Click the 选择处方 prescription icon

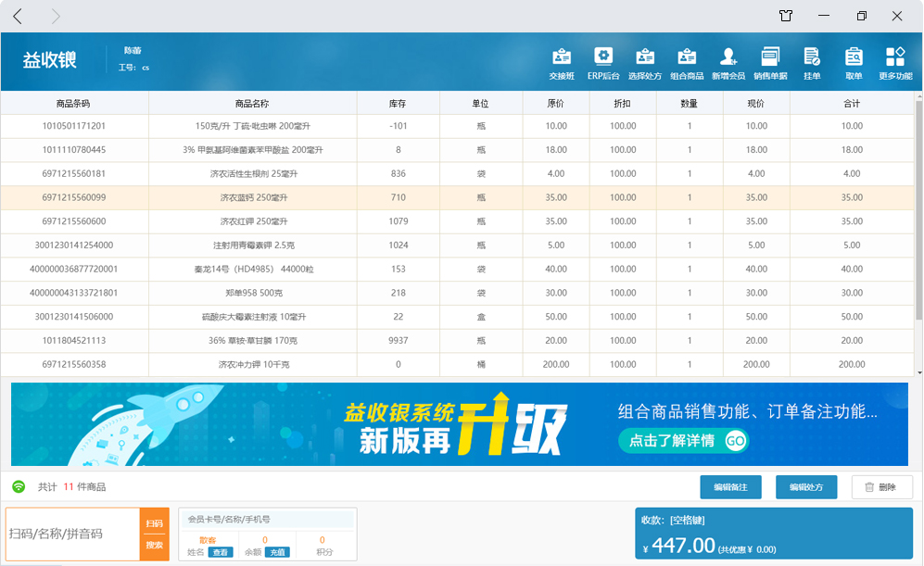[645, 62]
